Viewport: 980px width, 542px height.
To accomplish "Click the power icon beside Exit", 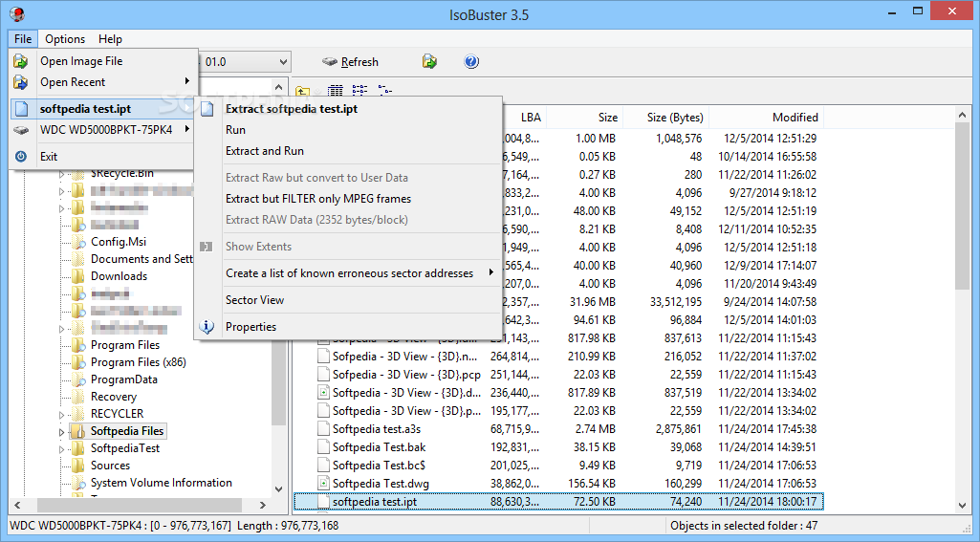I will tap(21, 156).
